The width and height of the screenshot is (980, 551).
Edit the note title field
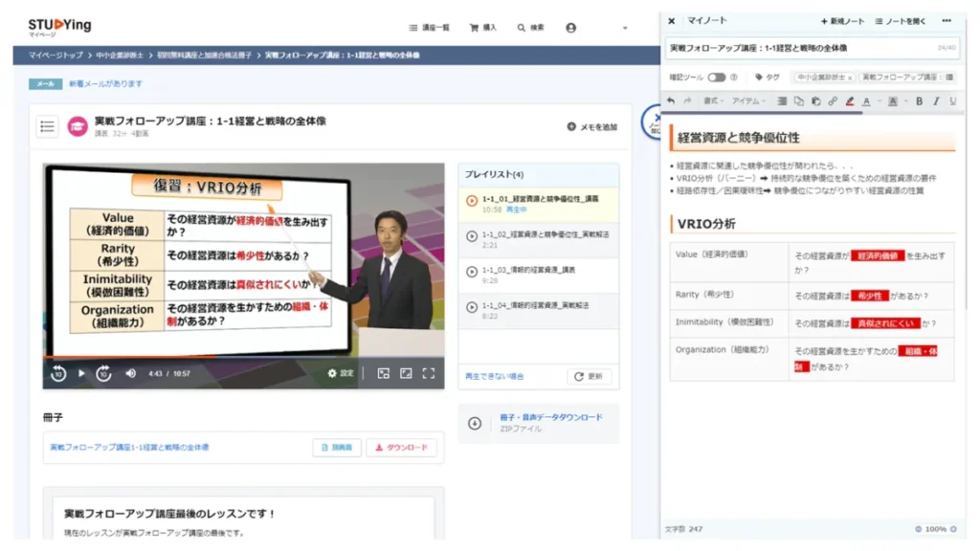(x=812, y=48)
